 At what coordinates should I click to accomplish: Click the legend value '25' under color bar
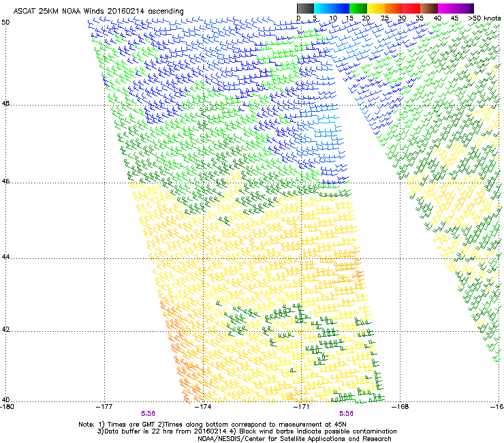(385, 18)
